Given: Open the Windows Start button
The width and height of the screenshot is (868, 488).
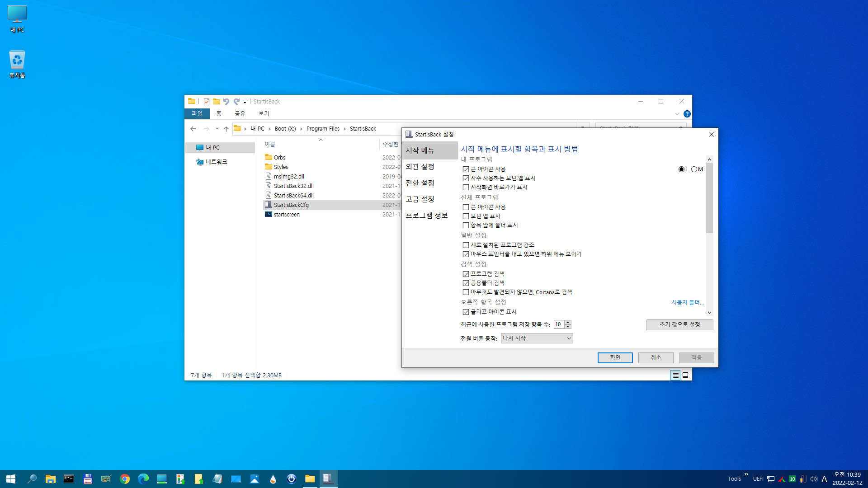Looking at the screenshot, I should pos(11,479).
